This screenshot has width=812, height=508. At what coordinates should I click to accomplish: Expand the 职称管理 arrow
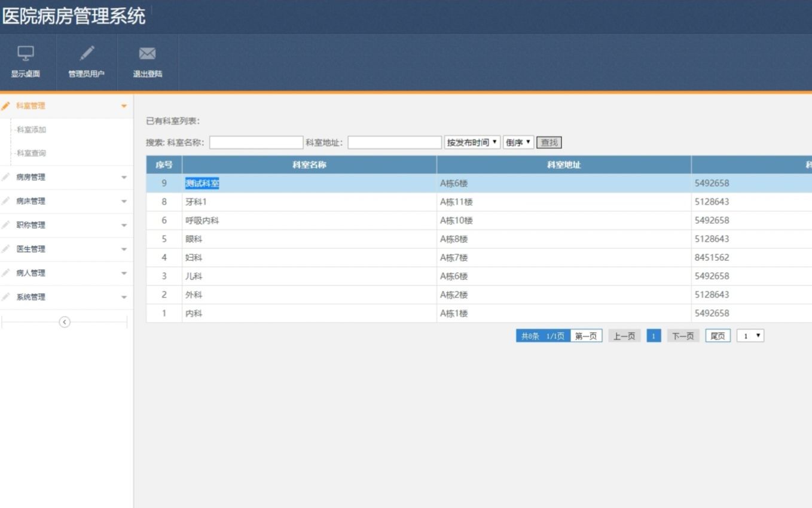pyautogui.click(x=124, y=226)
